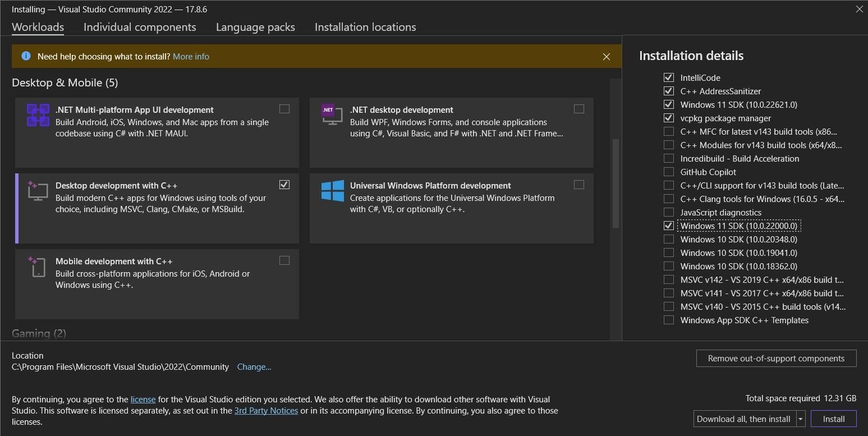Uncheck vcpkg package manager
Viewport: 868px width, 436px height.
[x=668, y=118]
